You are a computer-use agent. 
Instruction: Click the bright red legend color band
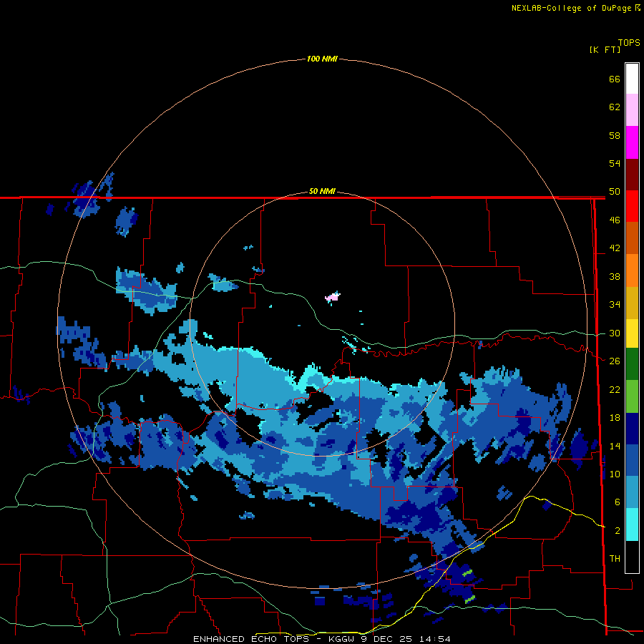click(632, 206)
